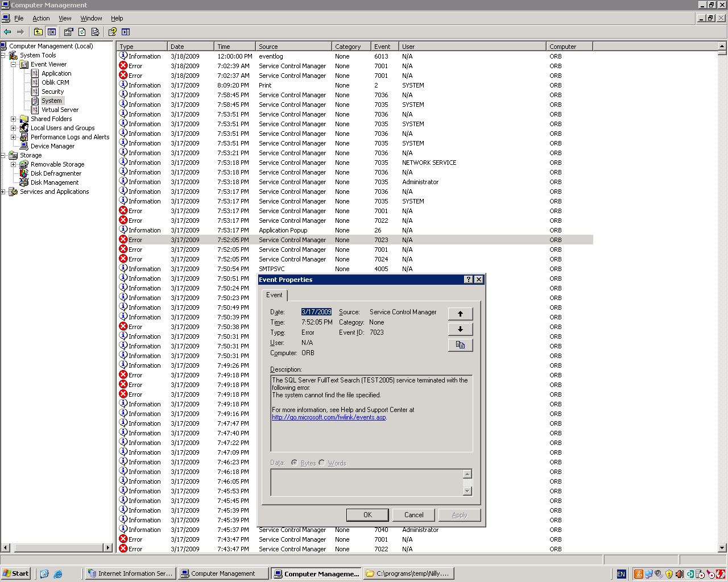This screenshot has height=582, width=728.
Task: Click OK in Event Properties dialog
Action: [x=367, y=515]
